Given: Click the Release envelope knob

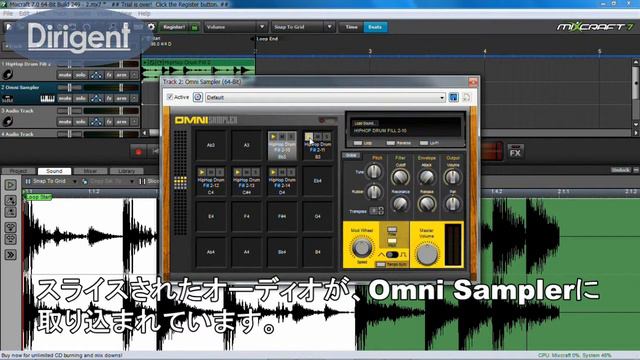Looking at the screenshot, I should pos(427,203).
